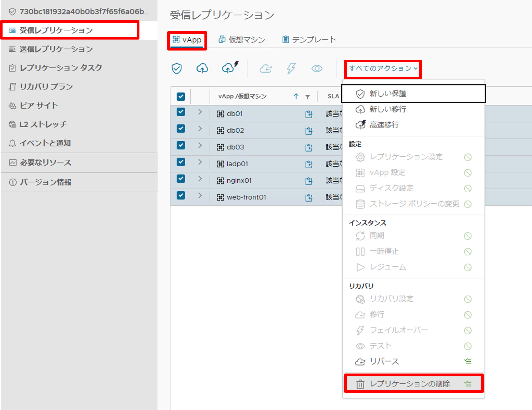Viewport: 532px width, 410px height.
Task: Expand the db01 row details
Action: [200, 113]
